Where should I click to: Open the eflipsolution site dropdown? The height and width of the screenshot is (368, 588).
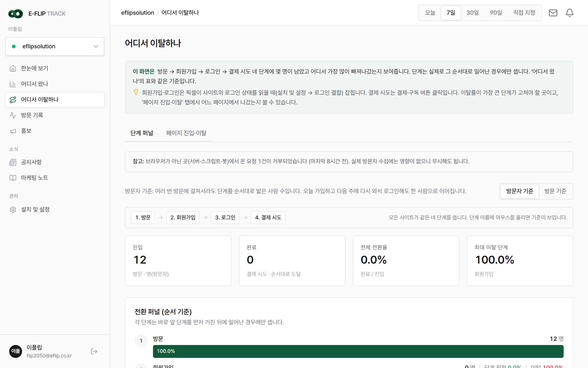click(x=55, y=46)
